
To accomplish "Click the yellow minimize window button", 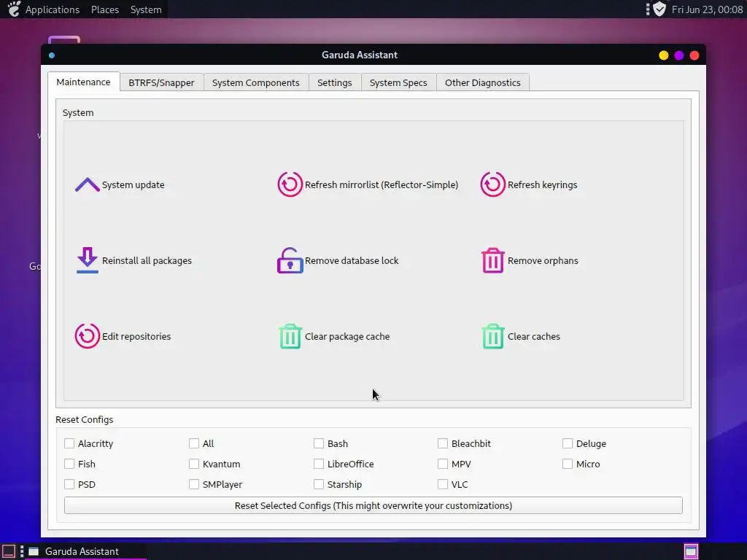I will pos(663,55).
